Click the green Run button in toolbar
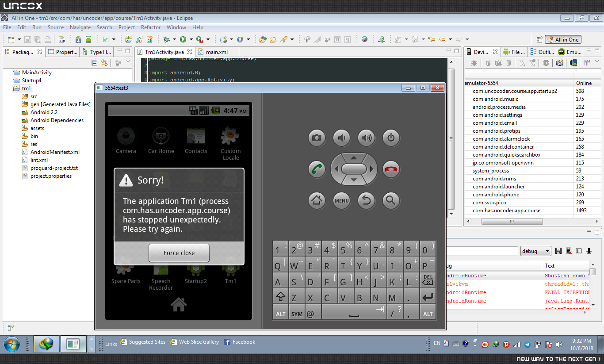Image resolution: width=604 pixels, height=364 pixels. [183, 39]
